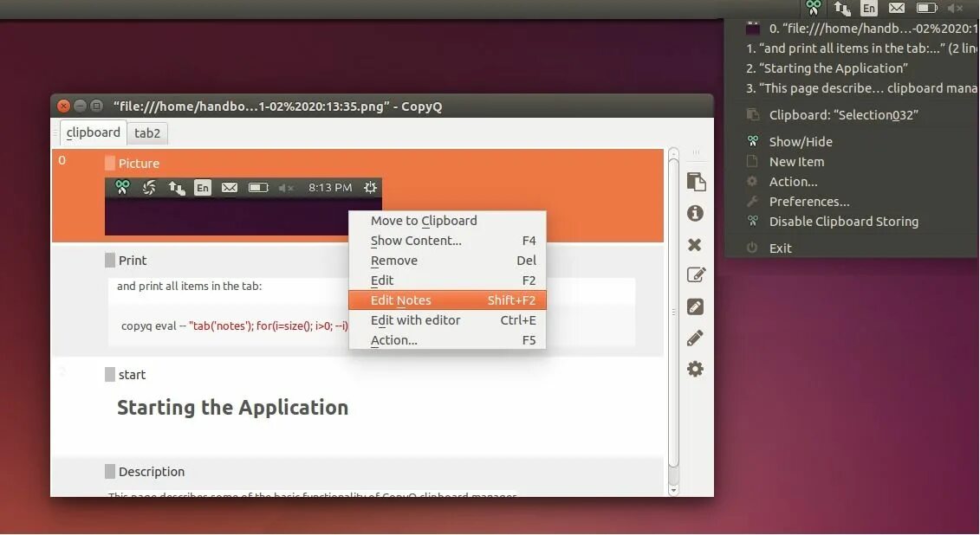
Task: Click the Picture item's orange tag icon
Action: [110, 164]
